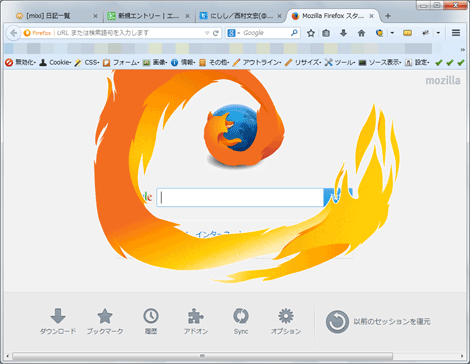The width and height of the screenshot is (470, 364).
Task: Open 情報 menu in developer toolbar
Action: point(183,62)
